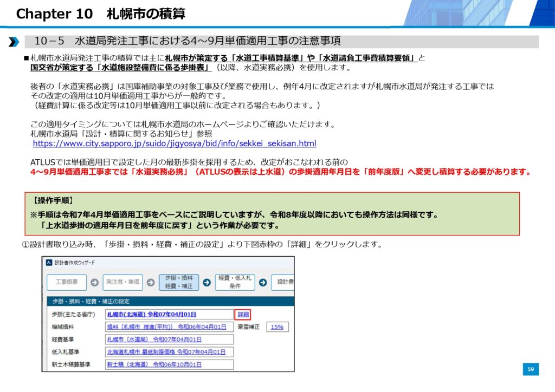The height and width of the screenshot is (392, 555).
Task: Open the sapporo.jp sekkei_sekisan.html hyperlink
Action: click(x=175, y=143)
